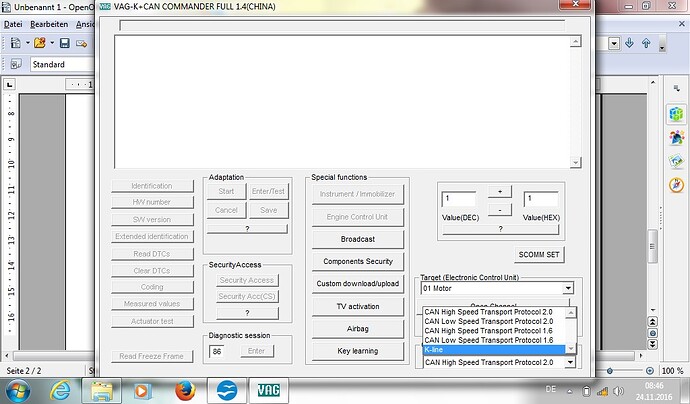This screenshot has width=690, height=404.
Task: Select CAN High Speed Transport Protocol 1.6
Action: [x=494, y=331]
